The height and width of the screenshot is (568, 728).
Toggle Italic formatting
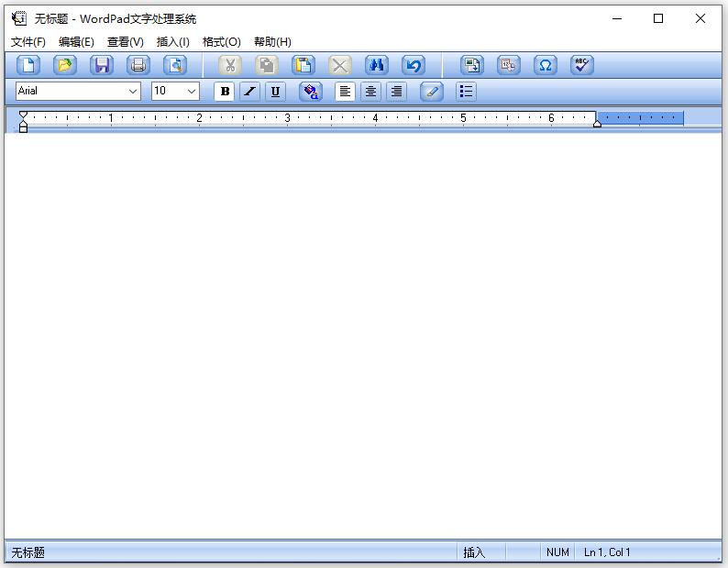click(249, 92)
